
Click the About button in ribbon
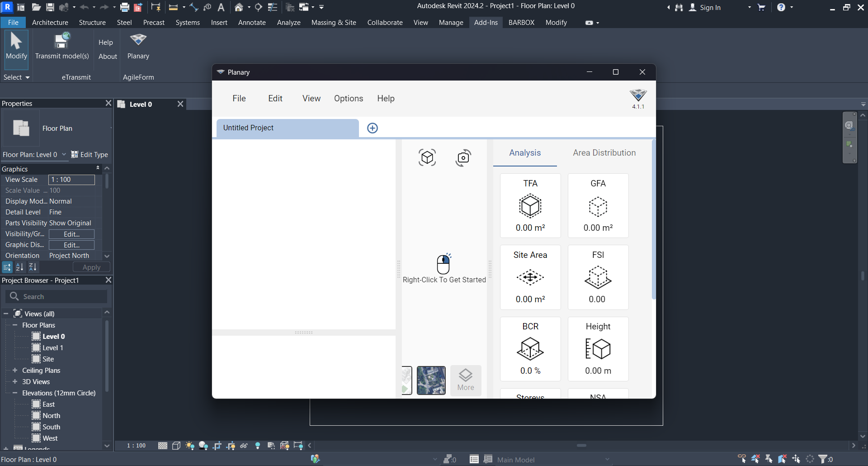click(108, 57)
